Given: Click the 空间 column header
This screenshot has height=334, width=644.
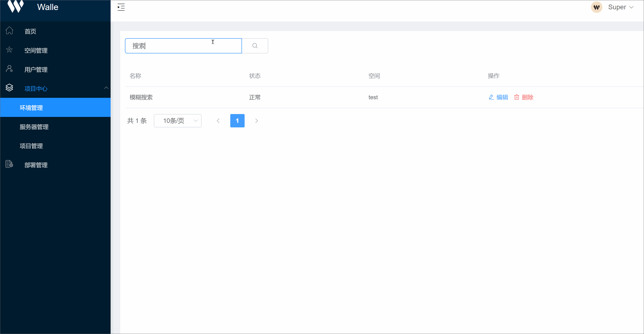Looking at the screenshot, I should [x=374, y=76].
